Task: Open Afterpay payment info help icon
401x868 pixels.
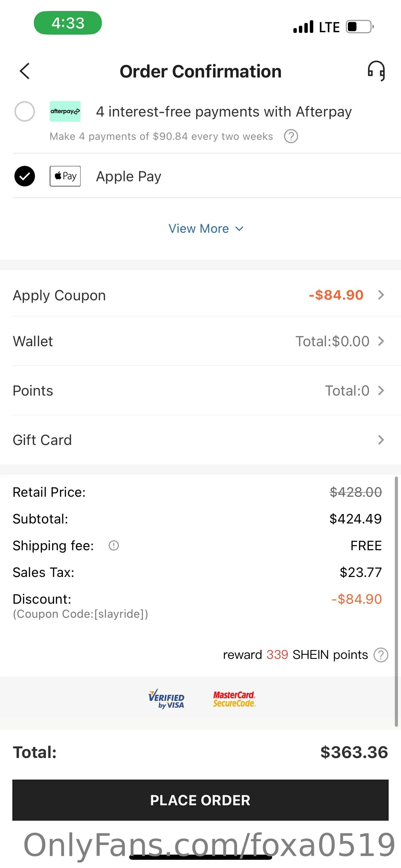Action: pos(291,136)
